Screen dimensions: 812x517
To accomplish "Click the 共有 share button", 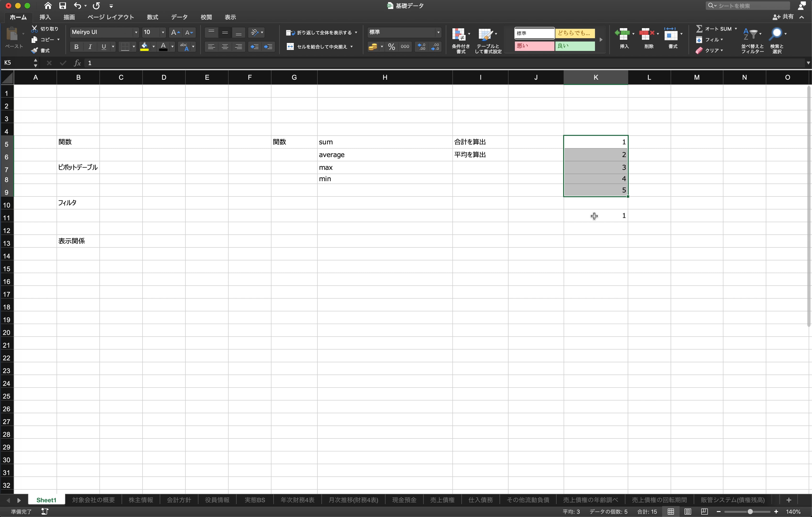I will click(783, 17).
